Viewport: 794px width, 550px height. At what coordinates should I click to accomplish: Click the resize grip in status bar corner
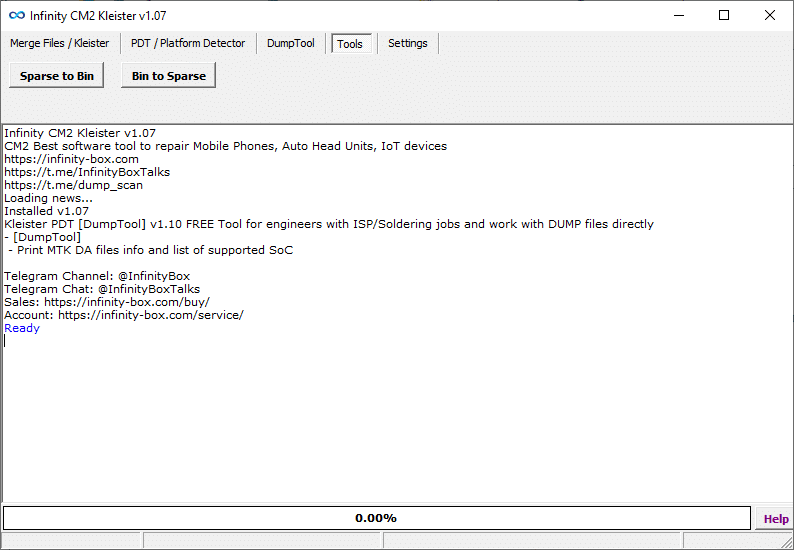coord(786,542)
